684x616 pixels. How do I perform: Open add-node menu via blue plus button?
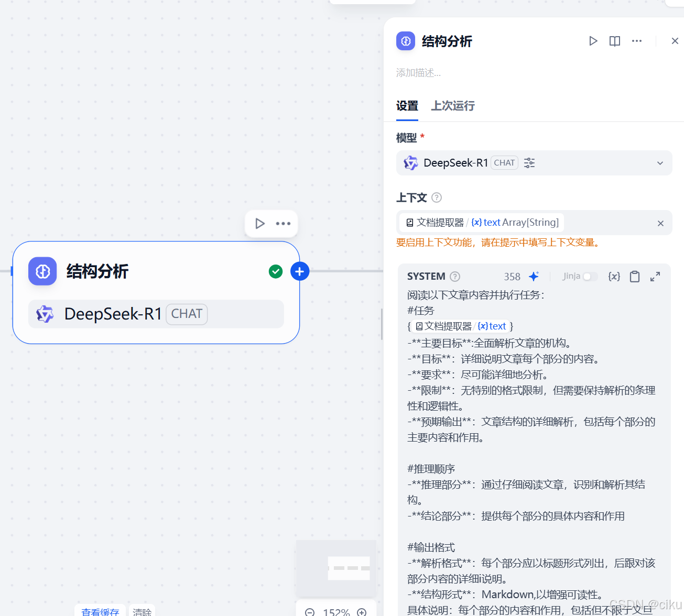coord(299,271)
